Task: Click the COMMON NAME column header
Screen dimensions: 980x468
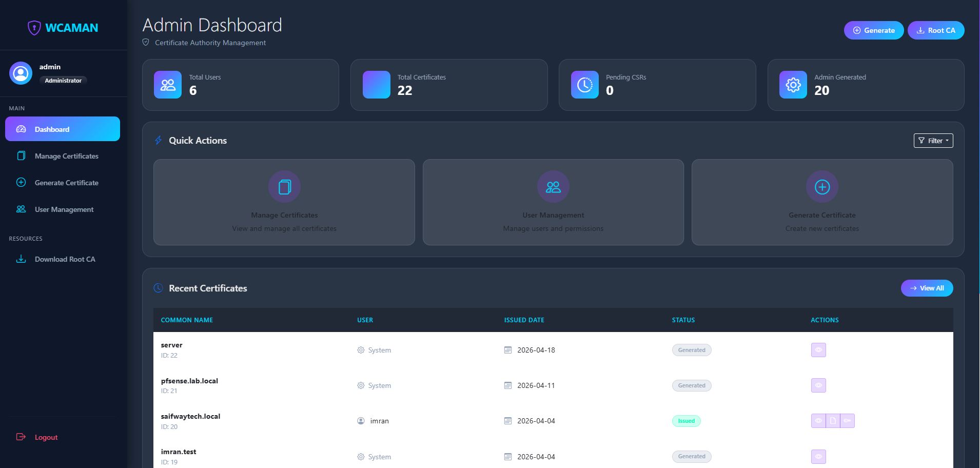Action: click(187, 320)
